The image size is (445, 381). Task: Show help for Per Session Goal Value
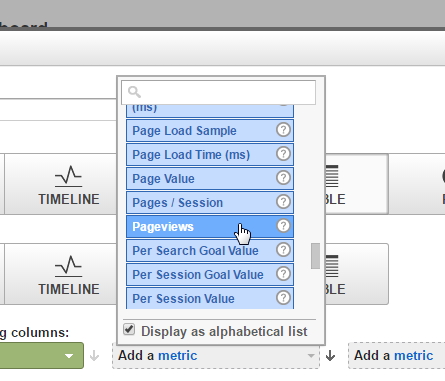[283, 274]
